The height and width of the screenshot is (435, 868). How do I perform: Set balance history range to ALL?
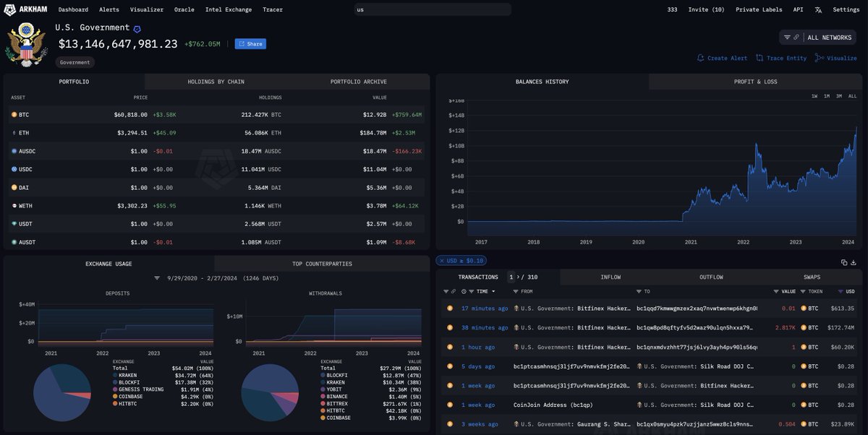coord(852,96)
